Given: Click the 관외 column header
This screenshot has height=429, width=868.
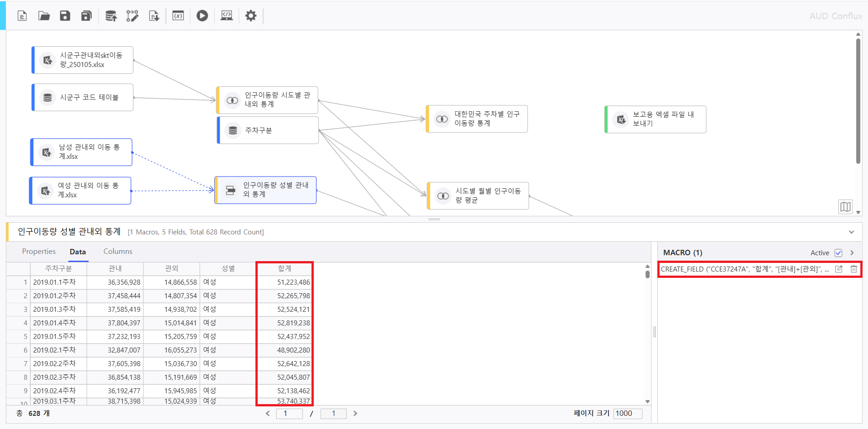Looking at the screenshot, I should pos(171,269).
